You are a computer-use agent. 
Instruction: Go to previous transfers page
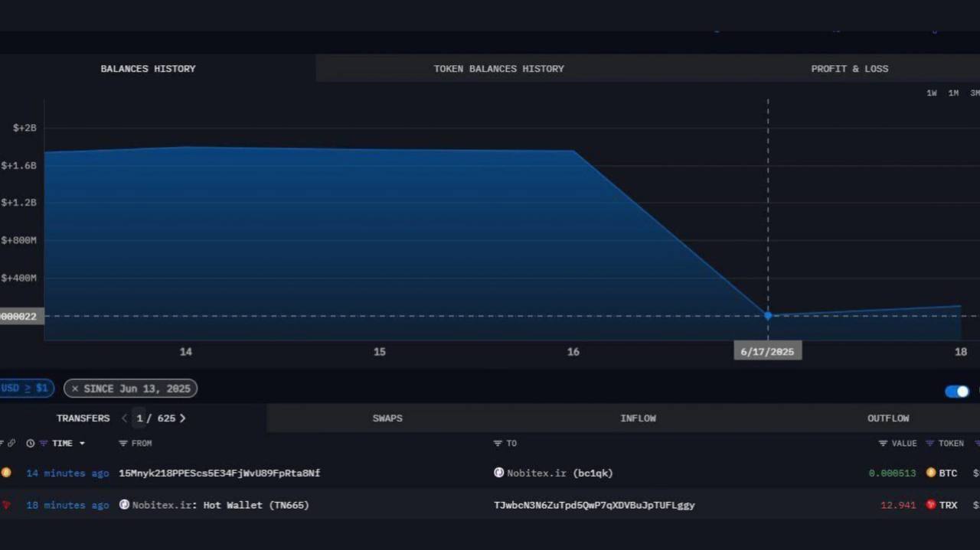coord(124,418)
